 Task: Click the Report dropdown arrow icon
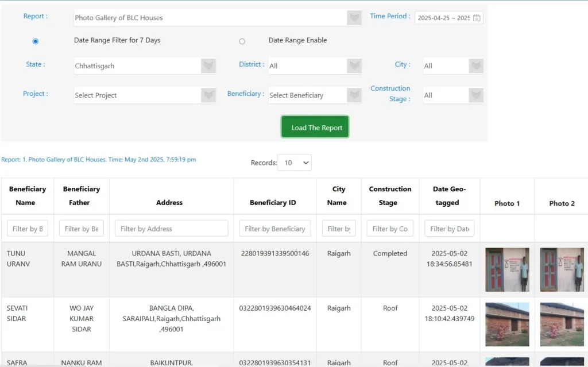pos(354,18)
